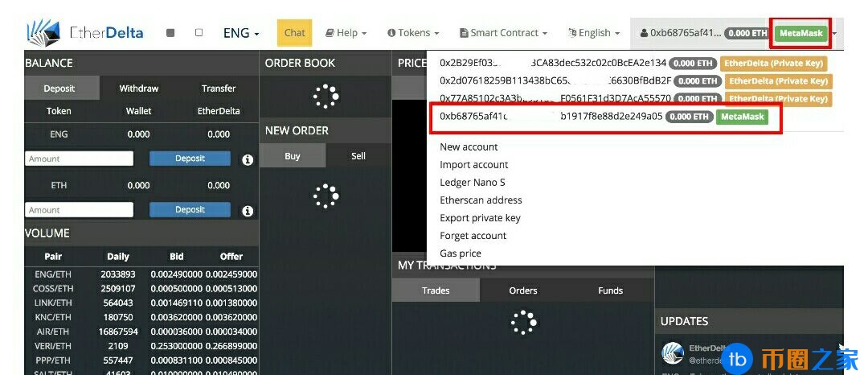Click the dark filled square theme icon
Screen dimensions: 868x375
170,33
